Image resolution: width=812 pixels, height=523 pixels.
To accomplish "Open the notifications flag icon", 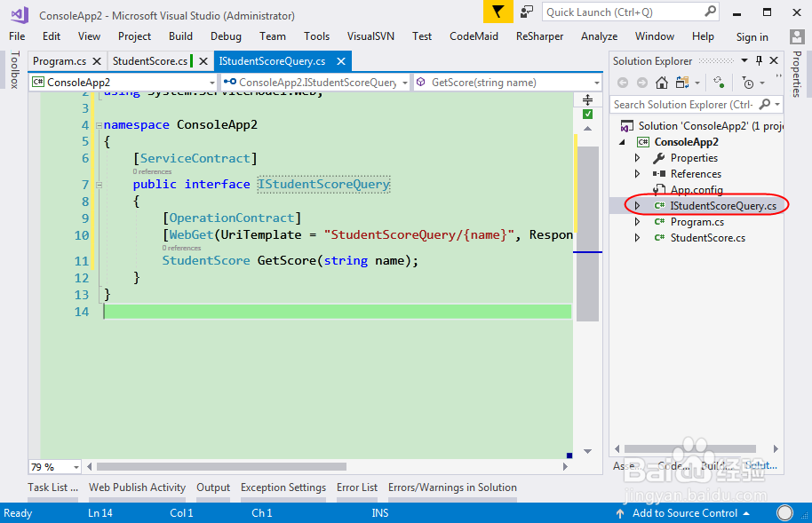I will [x=498, y=12].
